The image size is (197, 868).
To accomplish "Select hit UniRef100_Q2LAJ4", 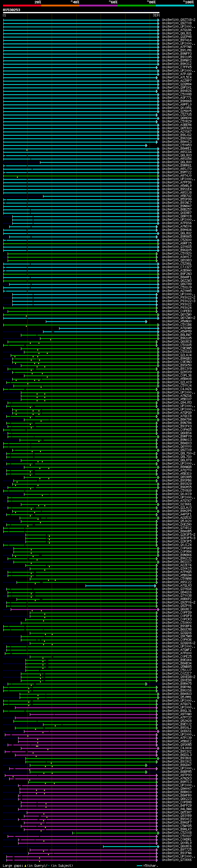I will click(x=177, y=355).
